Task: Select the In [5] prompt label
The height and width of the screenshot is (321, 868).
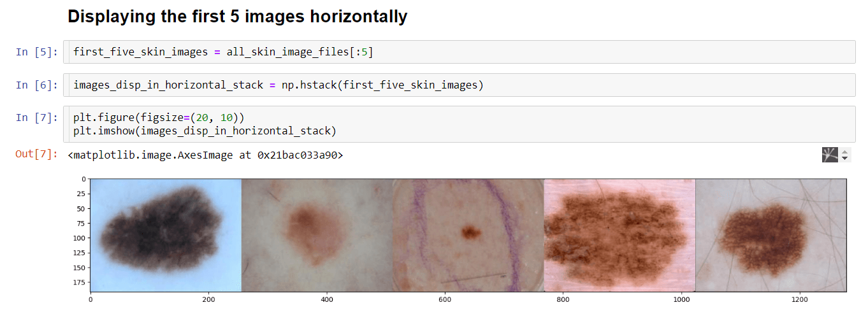Action: [x=36, y=52]
